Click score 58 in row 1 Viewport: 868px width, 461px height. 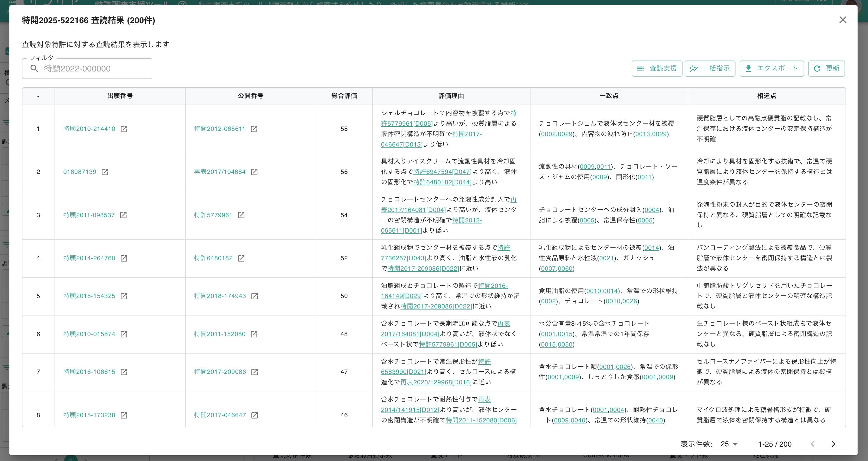pos(344,129)
